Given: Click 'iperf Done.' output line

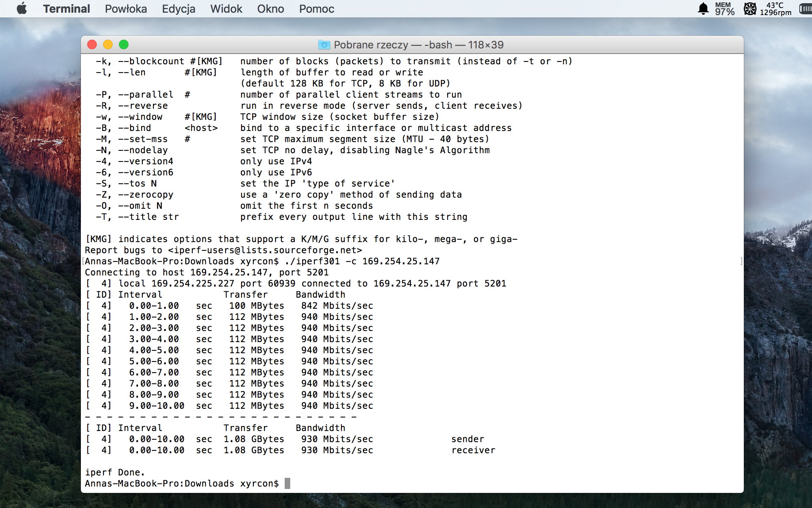Looking at the screenshot, I should (115, 472).
